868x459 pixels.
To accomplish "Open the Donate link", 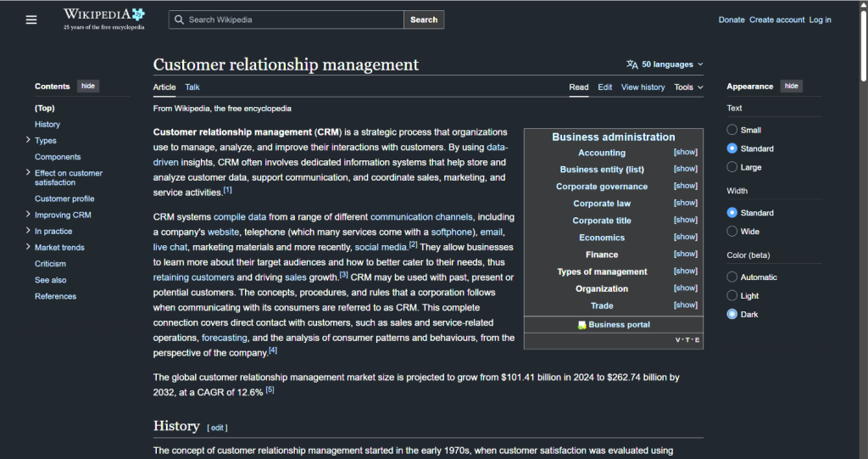I will [x=732, y=20].
